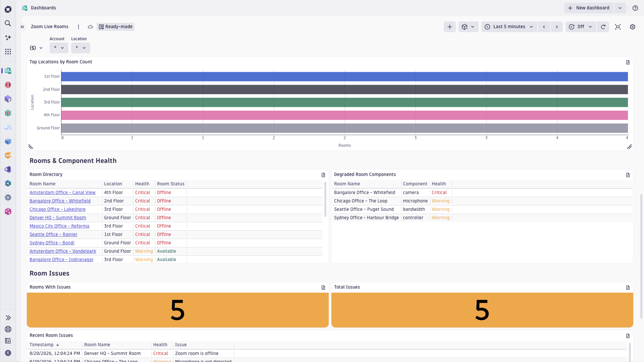Screen dimensions: 644x362
Task: Refresh the dashboard now
Action: [x=603, y=27]
